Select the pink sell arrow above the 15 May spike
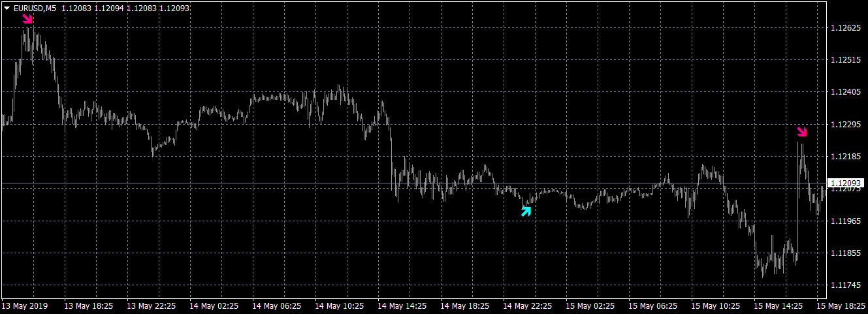 click(802, 132)
